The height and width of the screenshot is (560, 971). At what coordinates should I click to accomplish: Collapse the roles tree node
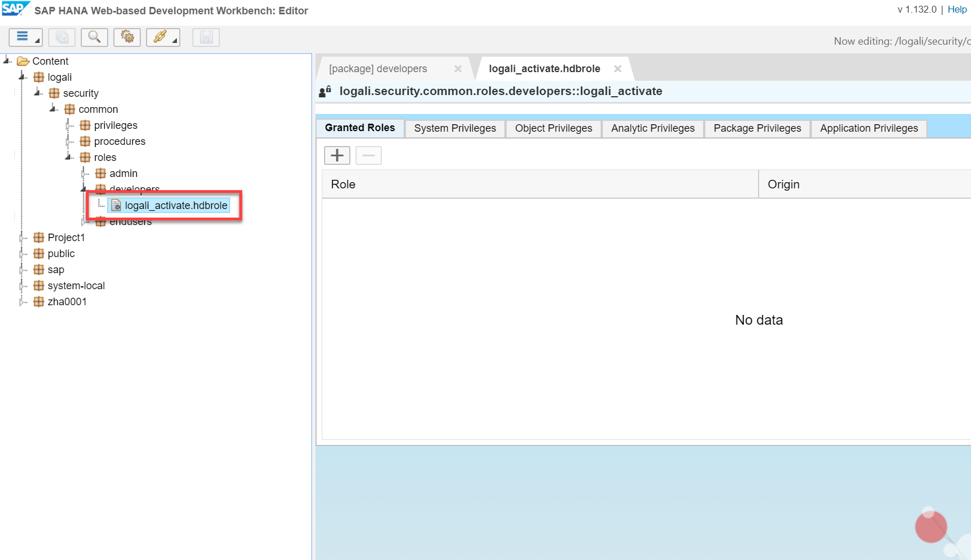69,156
